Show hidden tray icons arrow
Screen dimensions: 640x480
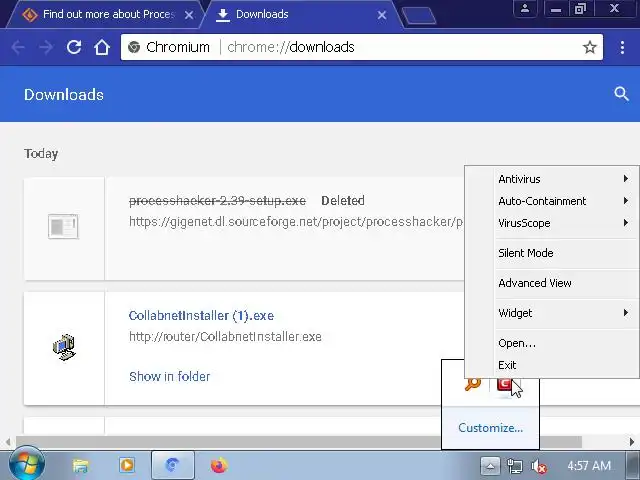(x=490, y=466)
